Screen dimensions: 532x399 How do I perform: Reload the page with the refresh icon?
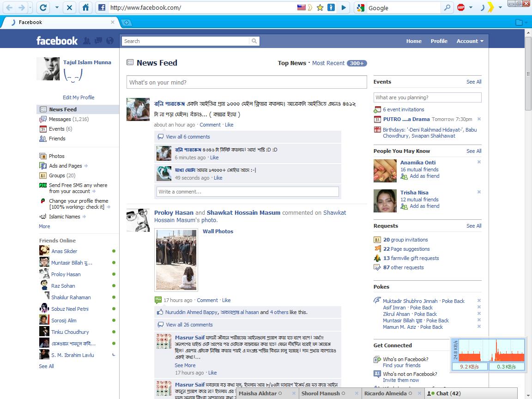tap(43, 7)
